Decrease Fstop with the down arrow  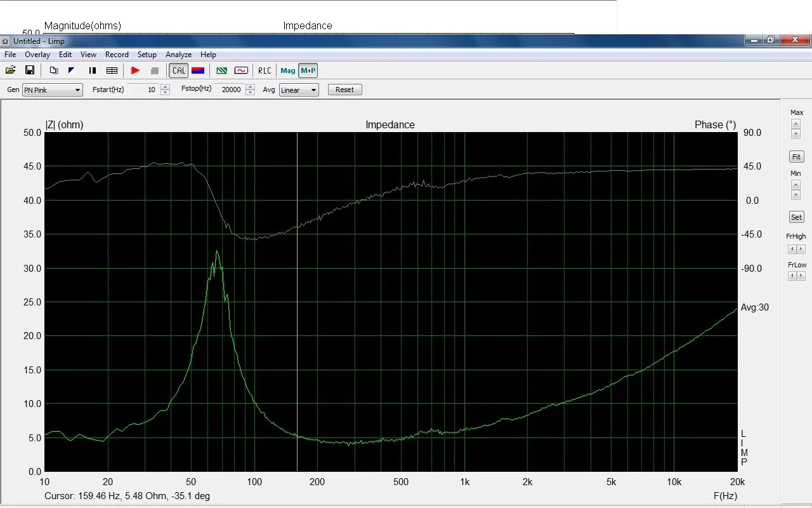click(251, 93)
